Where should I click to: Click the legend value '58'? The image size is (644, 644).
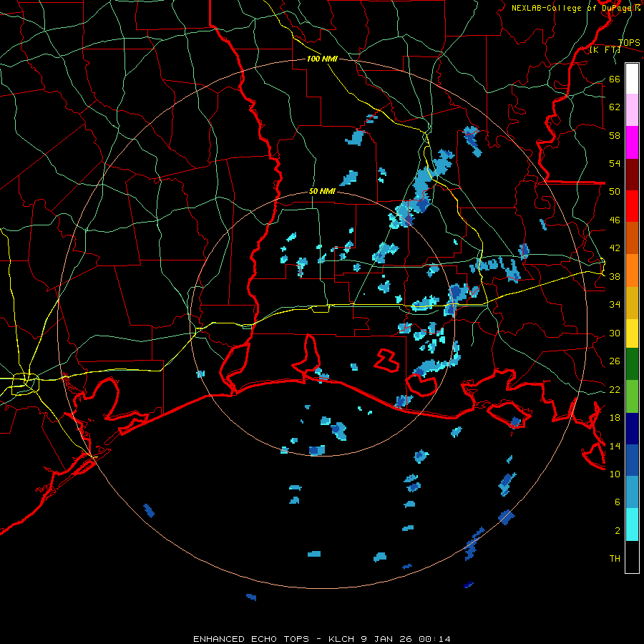point(615,135)
